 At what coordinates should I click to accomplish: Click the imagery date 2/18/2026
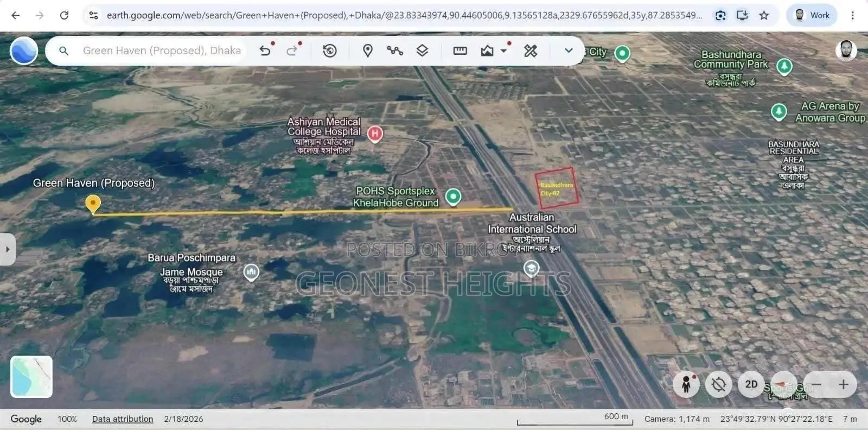183,419
